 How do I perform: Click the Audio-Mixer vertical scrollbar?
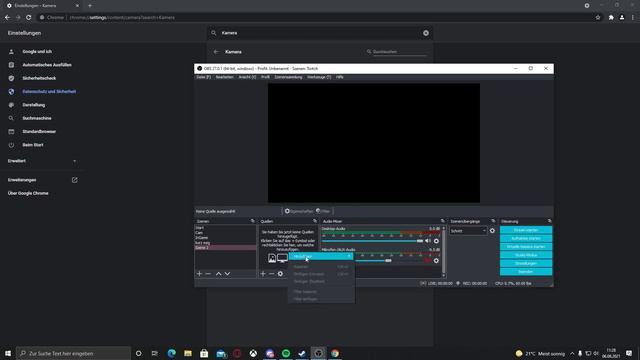[x=444, y=251]
